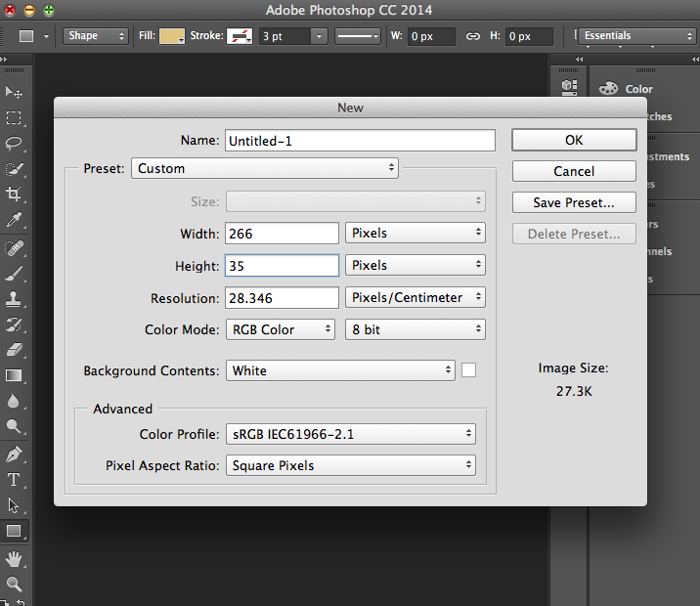Viewport: 700px width, 606px height.
Task: Select the Path Selection tool
Action: point(14,505)
